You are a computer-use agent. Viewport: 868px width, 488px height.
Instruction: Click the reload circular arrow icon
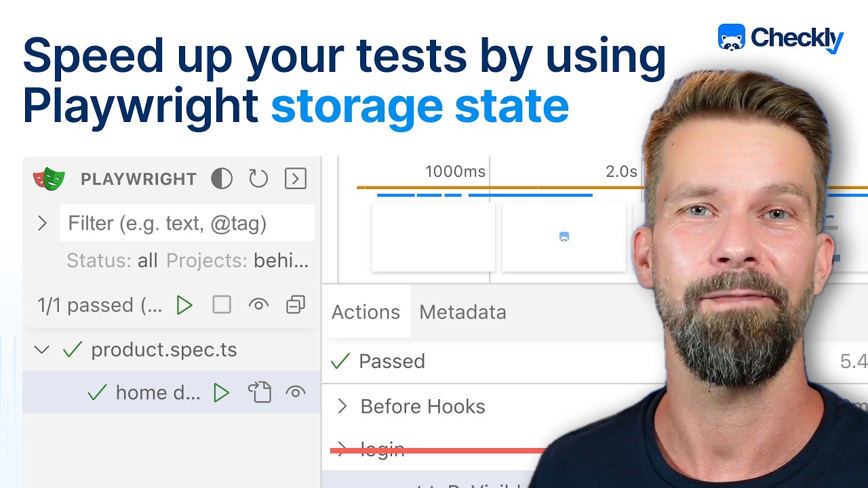click(258, 179)
